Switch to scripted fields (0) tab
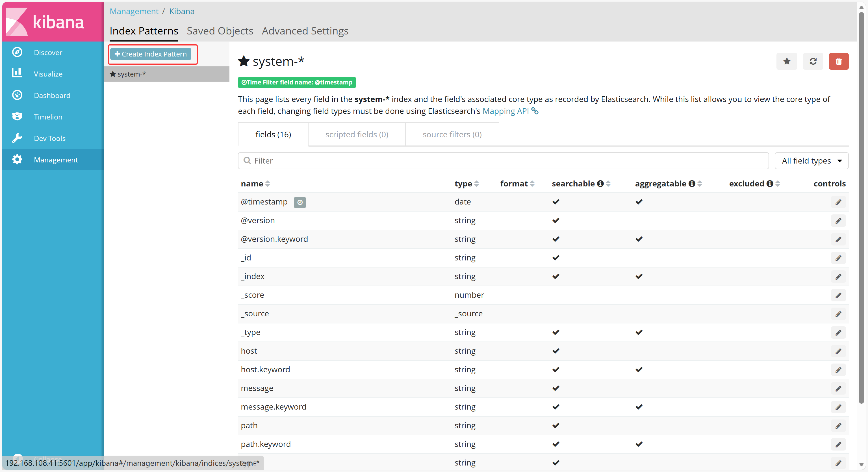The image size is (868, 472). (357, 134)
